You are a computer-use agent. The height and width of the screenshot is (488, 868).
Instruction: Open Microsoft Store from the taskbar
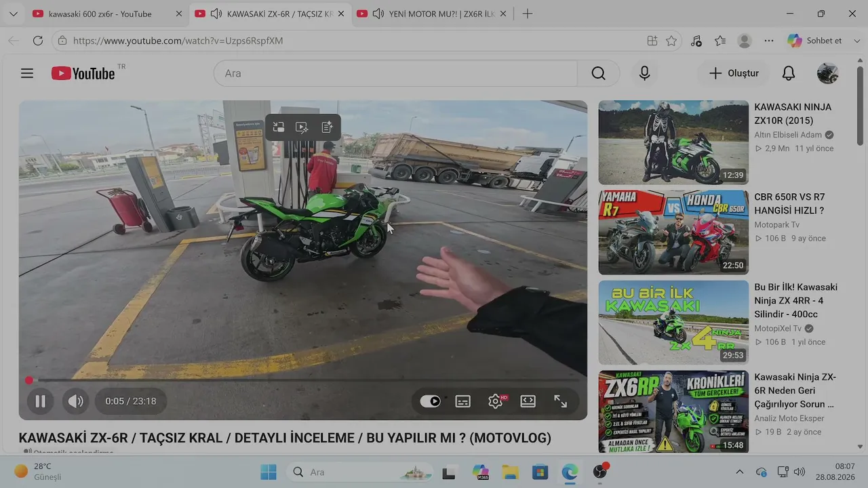tap(540, 472)
